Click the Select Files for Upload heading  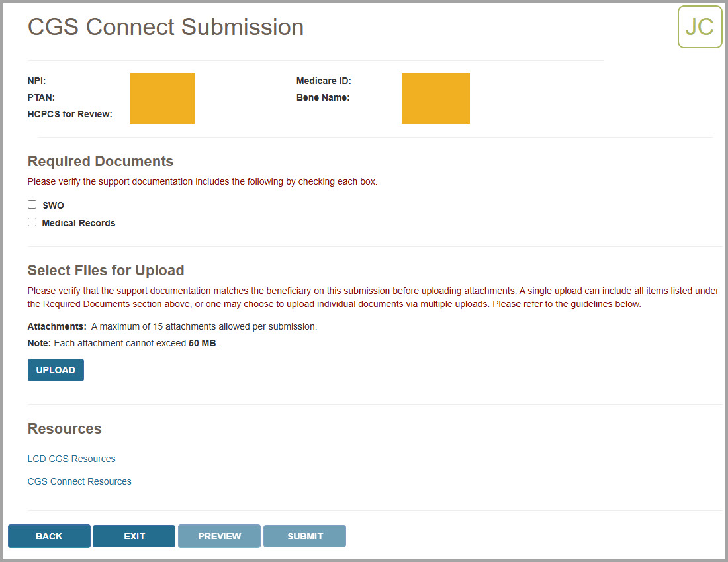[106, 270]
